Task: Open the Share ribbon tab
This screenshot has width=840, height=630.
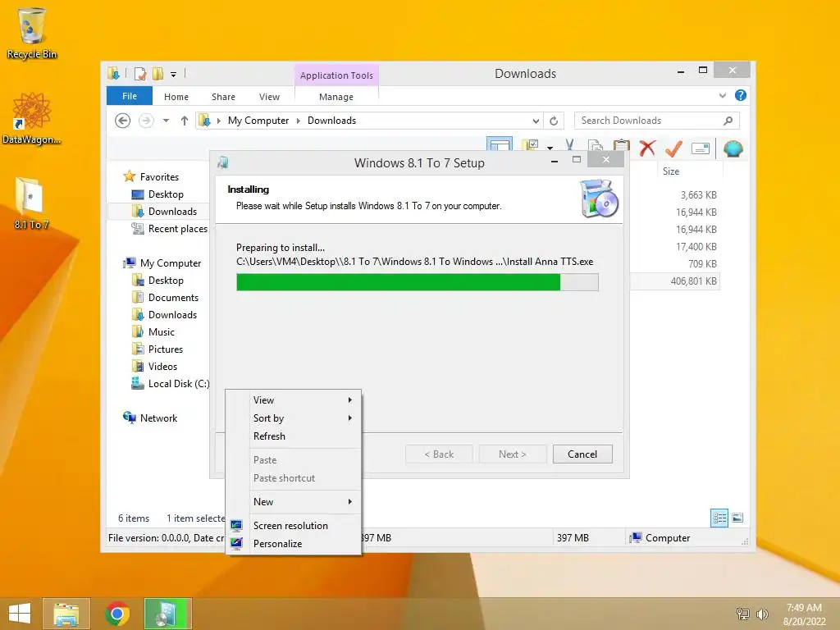Action: pos(223,97)
